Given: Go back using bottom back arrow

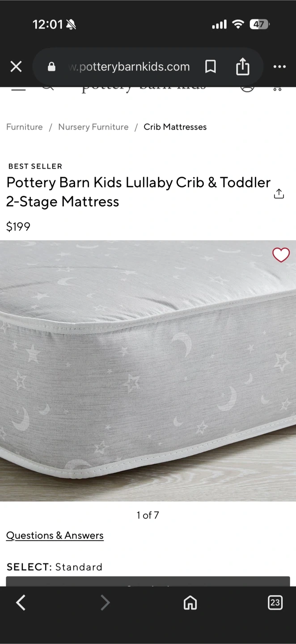Looking at the screenshot, I should click(21, 602).
